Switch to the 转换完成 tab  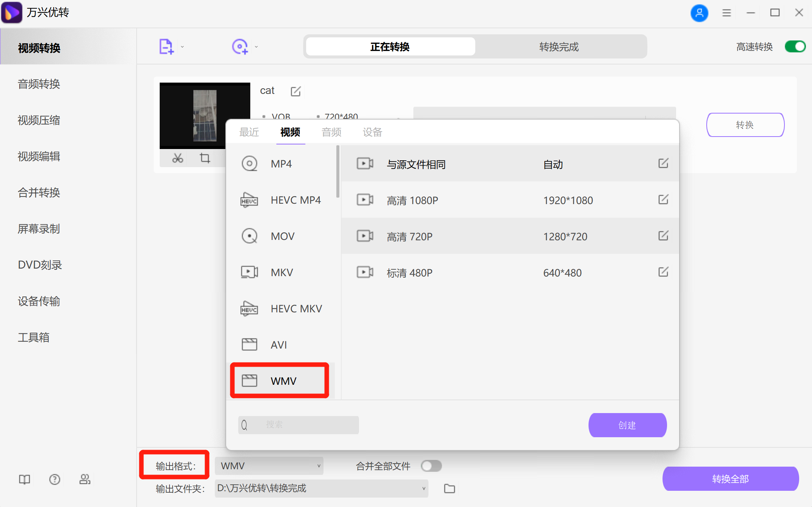(x=558, y=46)
